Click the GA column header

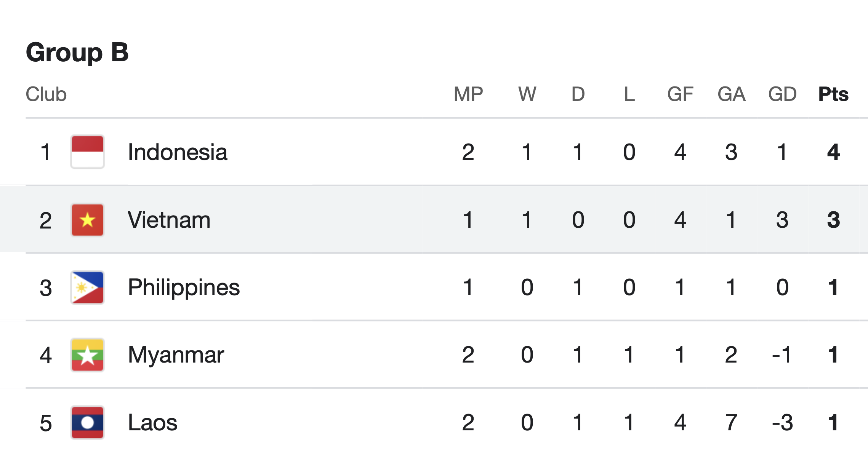pos(731,94)
